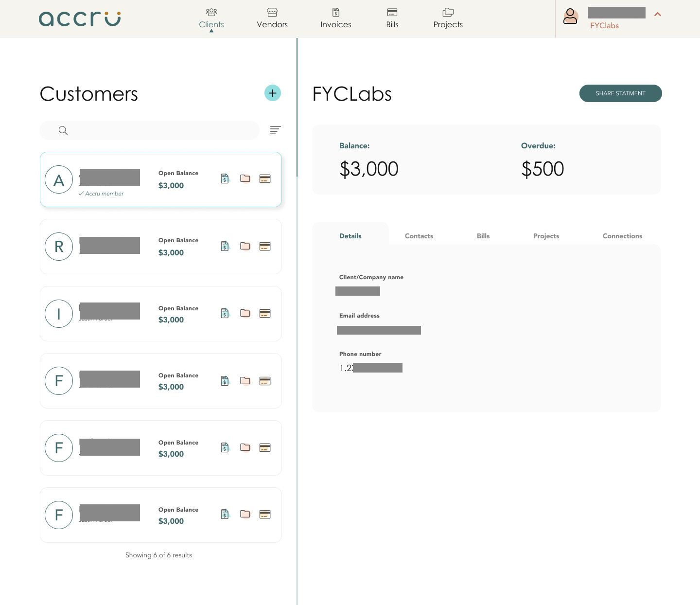Select the customer card with avatar R

tap(161, 247)
